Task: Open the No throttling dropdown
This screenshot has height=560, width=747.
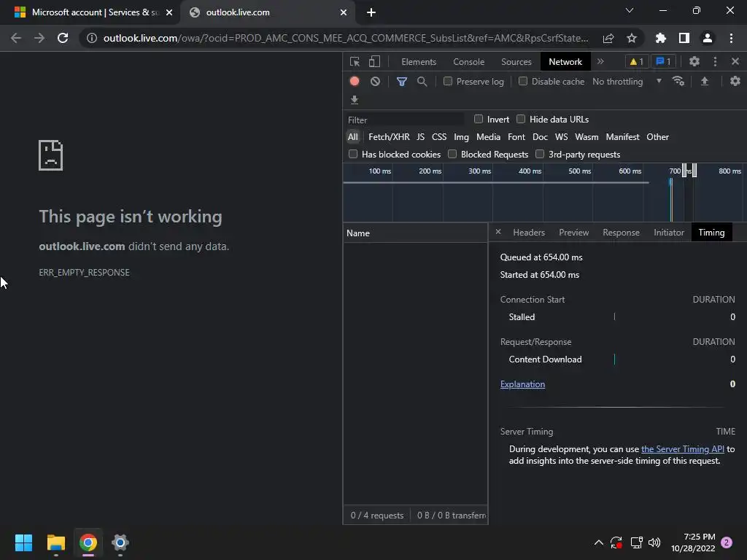Action: [x=627, y=82]
